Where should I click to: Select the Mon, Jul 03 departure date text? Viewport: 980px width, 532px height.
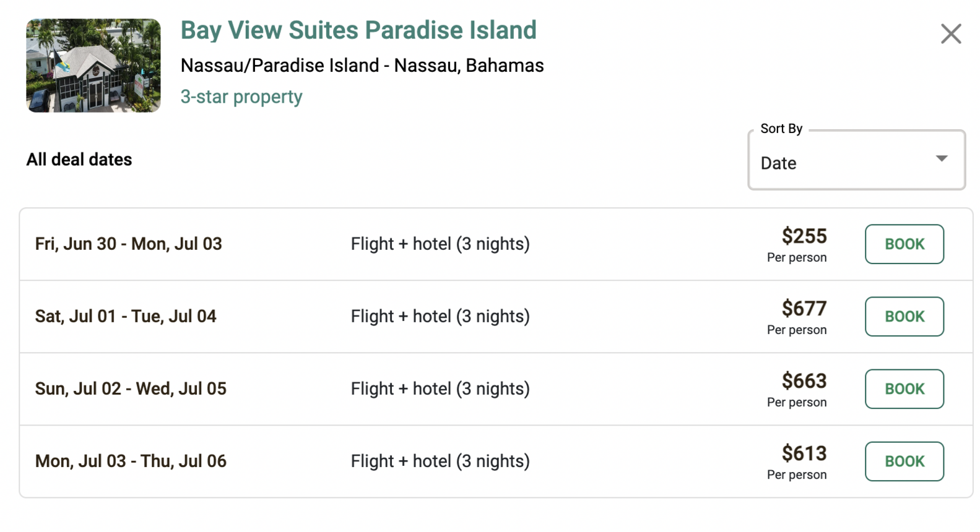coord(130,461)
